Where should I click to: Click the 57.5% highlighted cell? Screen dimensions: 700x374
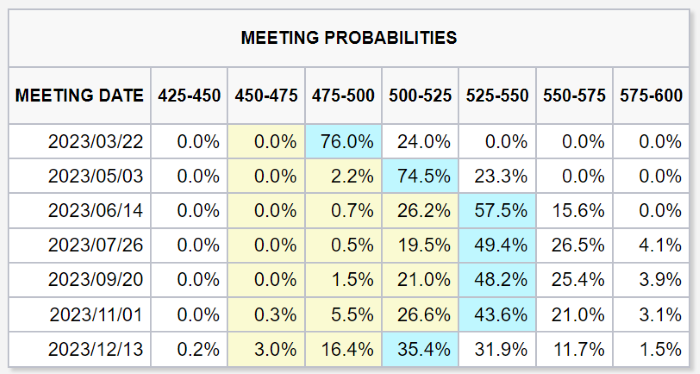(x=497, y=211)
